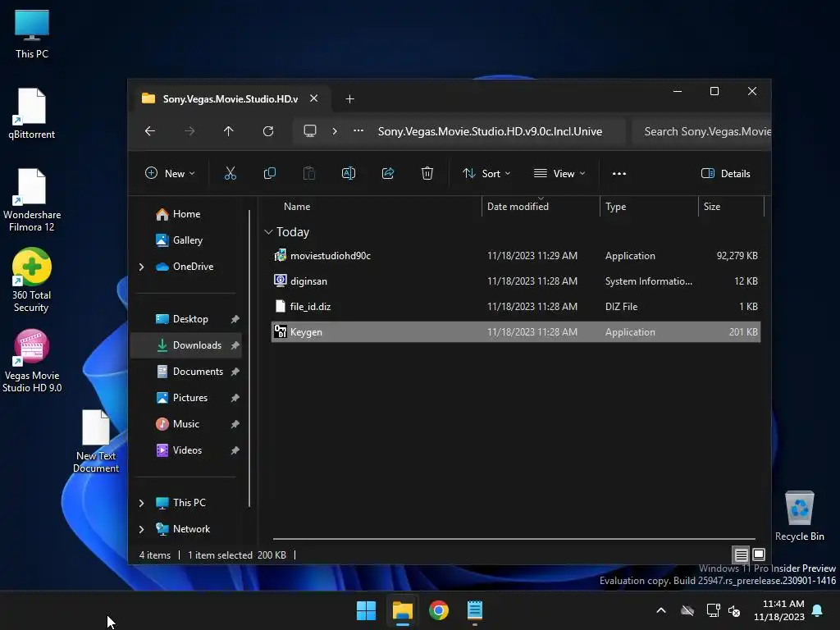Show hidden path with ellipsis button
The image size is (840, 630).
(x=358, y=130)
